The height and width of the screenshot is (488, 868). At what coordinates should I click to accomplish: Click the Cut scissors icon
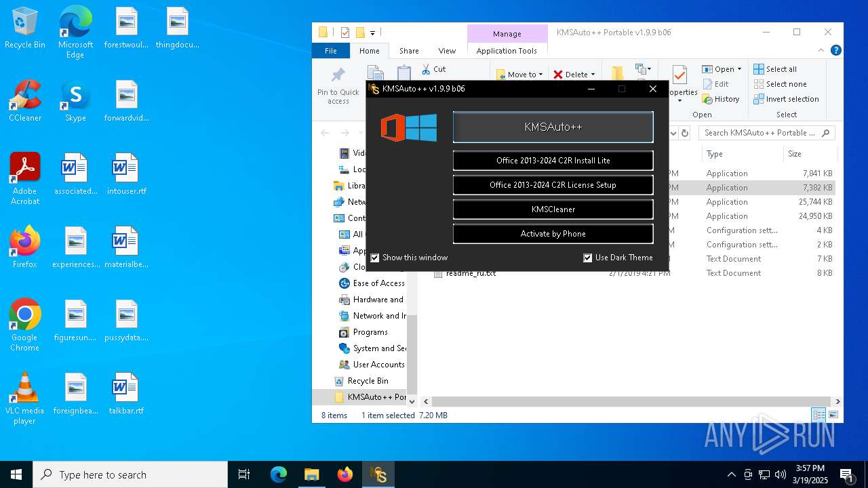[x=426, y=69]
